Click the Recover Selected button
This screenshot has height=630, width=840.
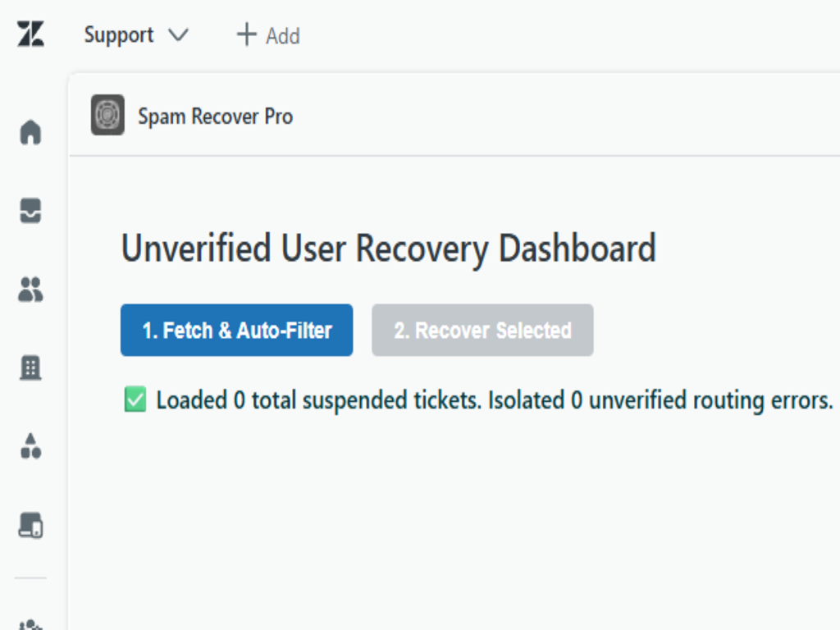(x=482, y=330)
